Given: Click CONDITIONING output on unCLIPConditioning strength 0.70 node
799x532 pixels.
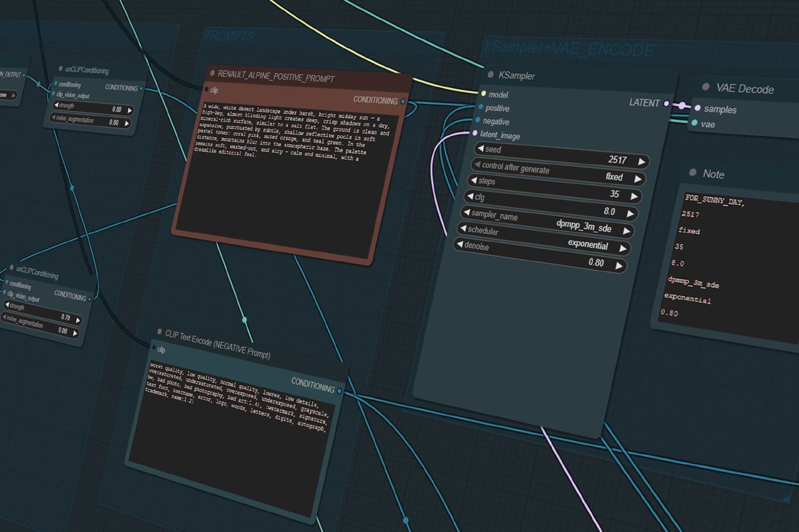Looking at the screenshot, I should [90, 299].
